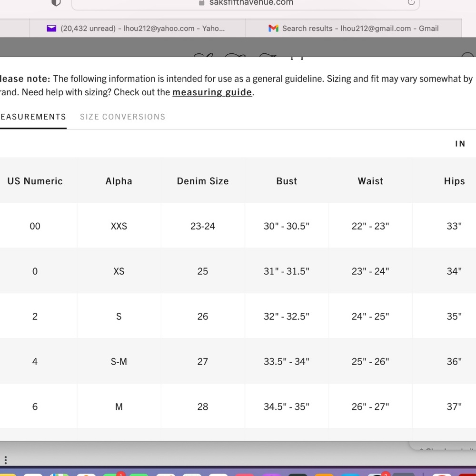Click the lock icon in the address bar
476x476 pixels.
(202, 2)
